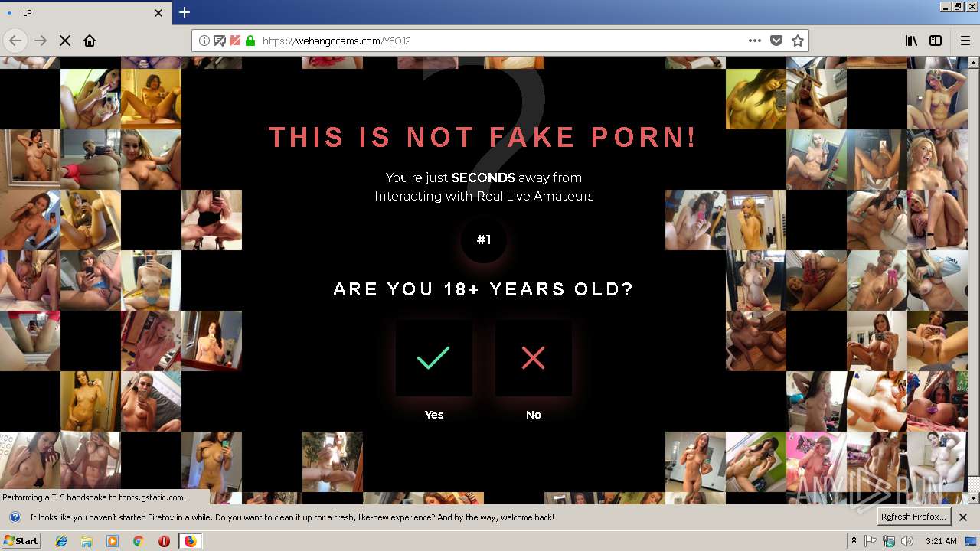The width and height of the screenshot is (980, 551).
Task: Close the LP tab
Action: pos(158,13)
